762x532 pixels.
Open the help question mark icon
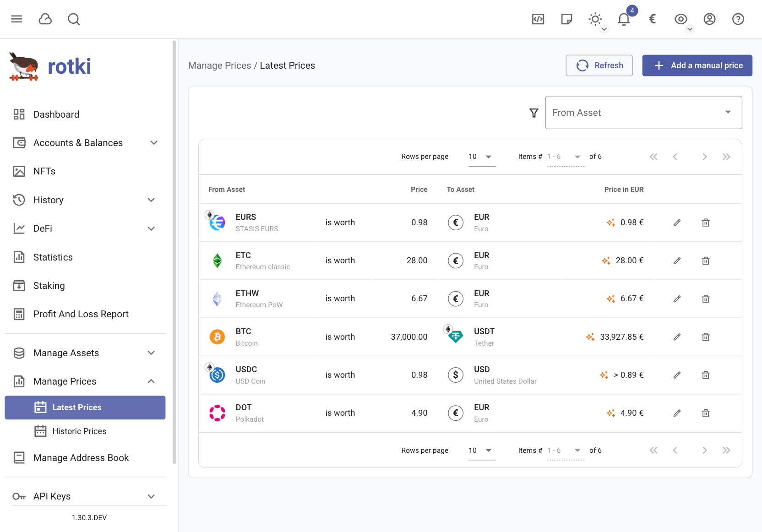coord(738,19)
